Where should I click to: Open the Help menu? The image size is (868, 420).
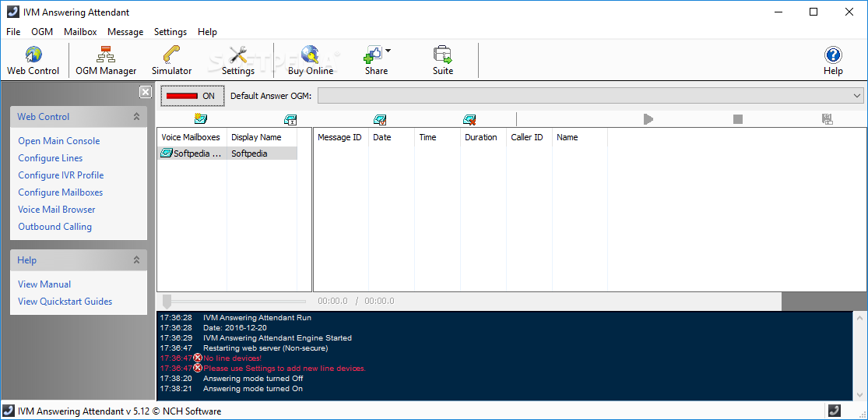coord(207,32)
